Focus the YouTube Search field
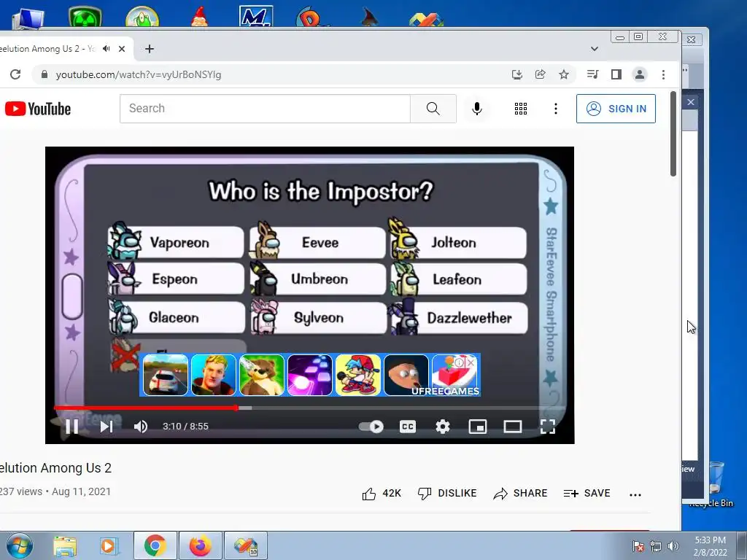 [x=265, y=109]
